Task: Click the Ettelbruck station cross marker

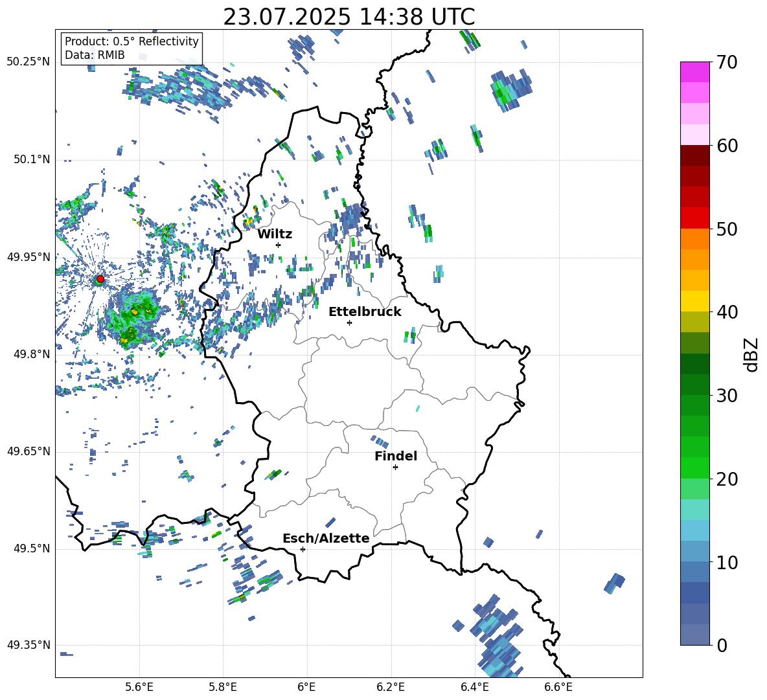Action: (x=349, y=322)
